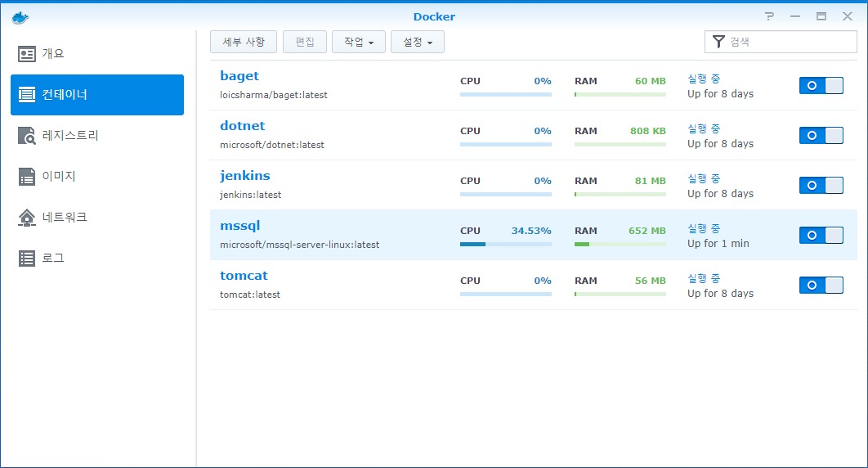Click the 네트워크 network house icon
The image size is (868, 468).
click(x=27, y=218)
